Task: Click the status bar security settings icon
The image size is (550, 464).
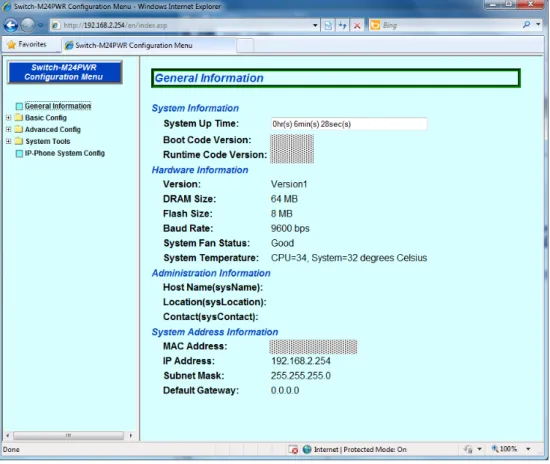Action: click(468, 449)
